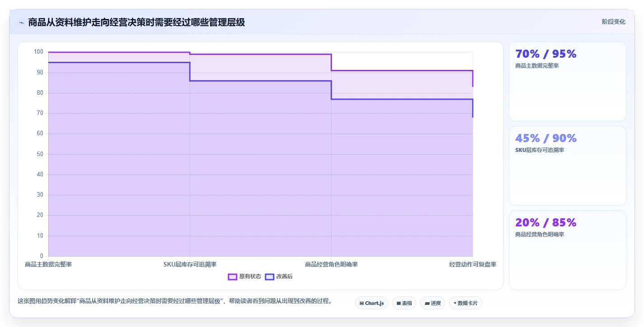Click the 数据卡片 tag pill
644x327 pixels.
click(x=465, y=303)
